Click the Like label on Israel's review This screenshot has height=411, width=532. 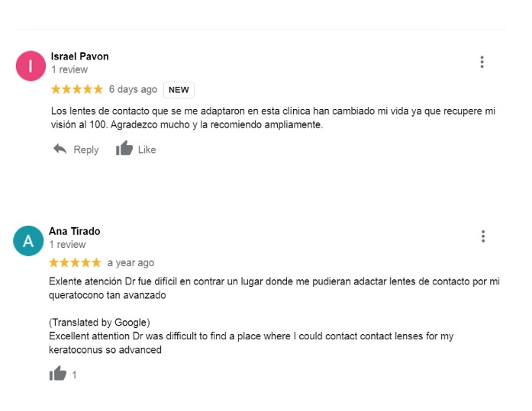[147, 149]
